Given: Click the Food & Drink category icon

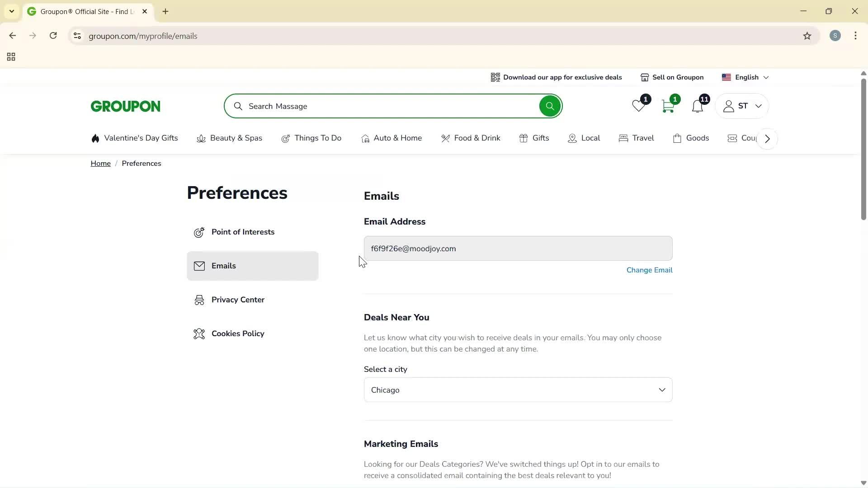Looking at the screenshot, I should point(446,138).
